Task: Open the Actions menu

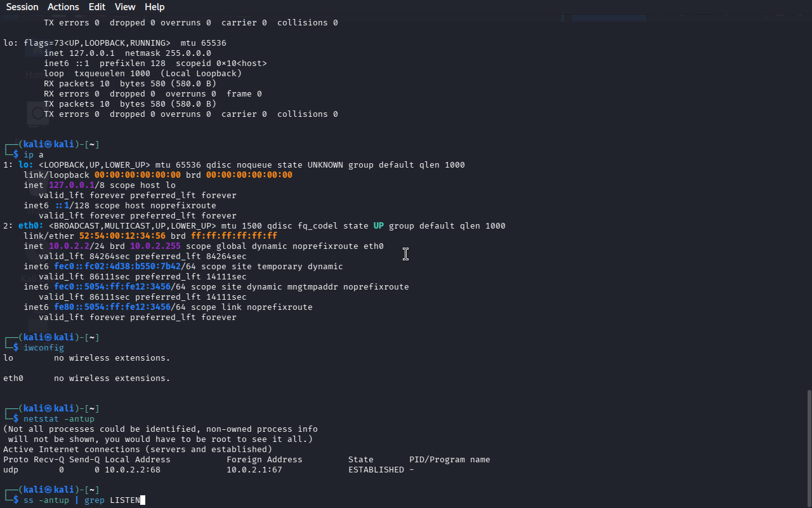Action: tap(63, 7)
